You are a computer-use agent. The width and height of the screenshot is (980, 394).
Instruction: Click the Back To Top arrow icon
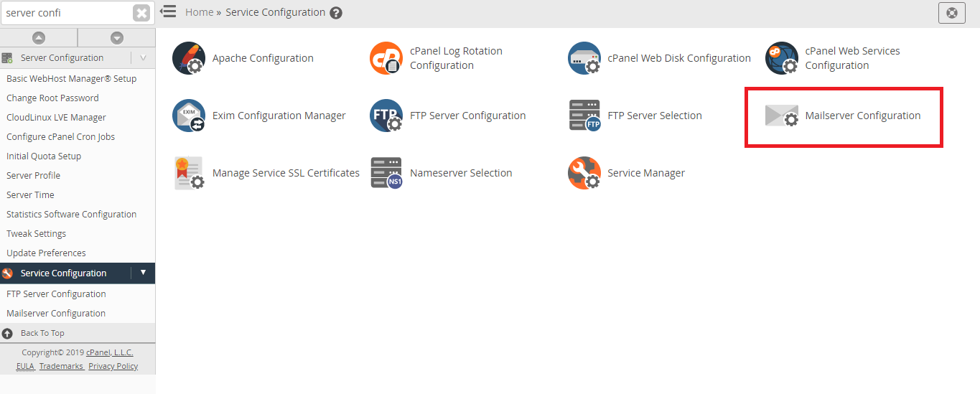[x=7, y=333]
